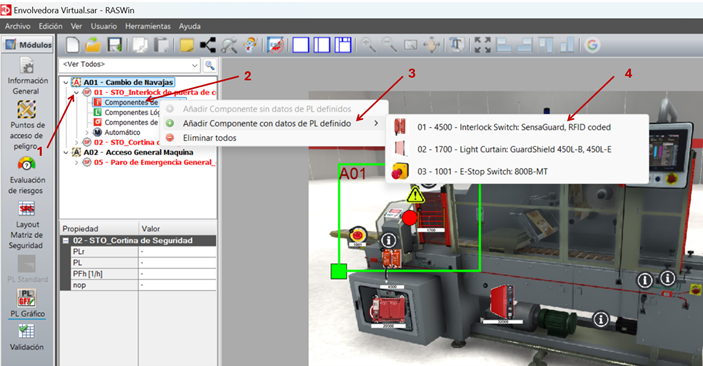703x366 pixels.
Task: Open the Usuario menu
Action: (104, 26)
